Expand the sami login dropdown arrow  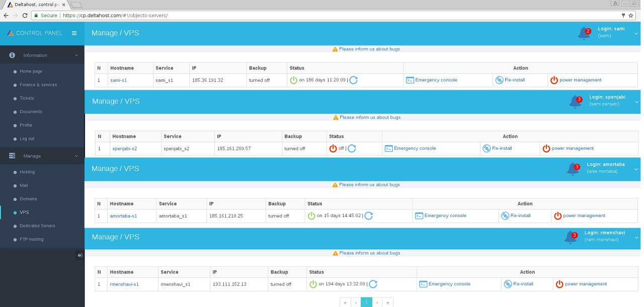[636, 33]
